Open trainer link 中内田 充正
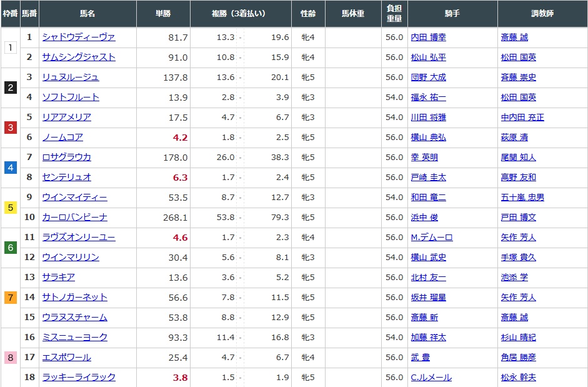Viewport: 588px width, 387px height. click(x=522, y=118)
